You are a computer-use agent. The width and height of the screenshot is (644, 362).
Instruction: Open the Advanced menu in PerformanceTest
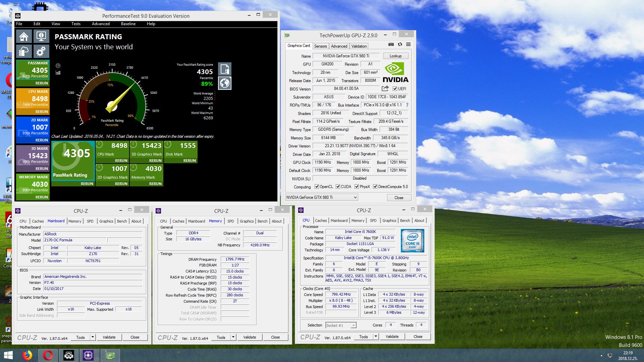[x=101, y=24]
